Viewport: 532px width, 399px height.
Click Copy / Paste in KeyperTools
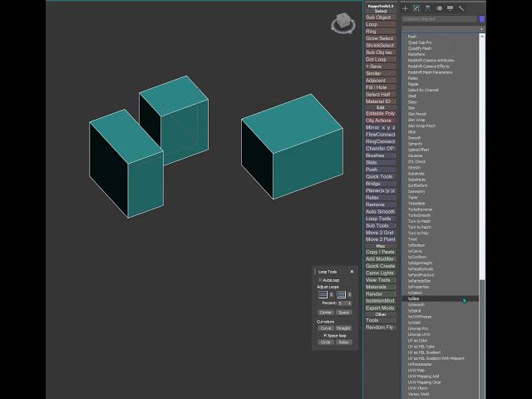click(x=381, y=252)
